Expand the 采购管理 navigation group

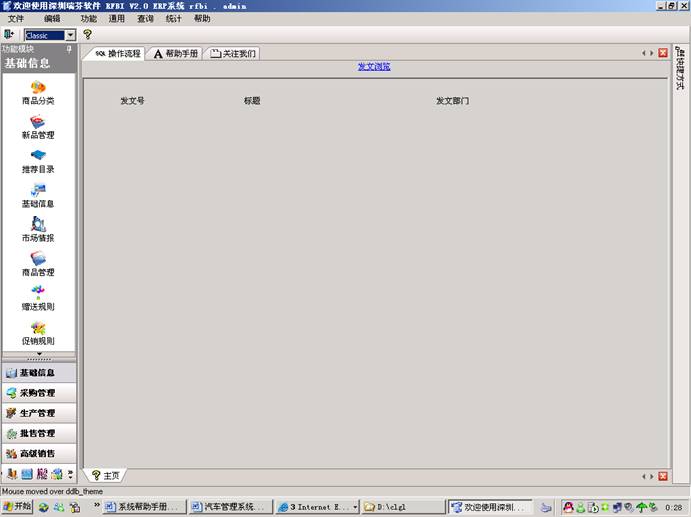pyautogui.click(x=38, y=393)
